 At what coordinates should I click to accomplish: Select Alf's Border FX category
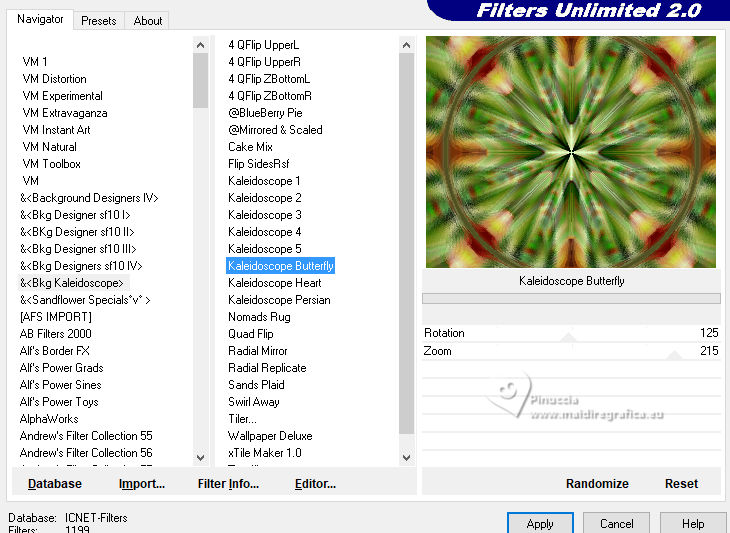tap(54, 351)
